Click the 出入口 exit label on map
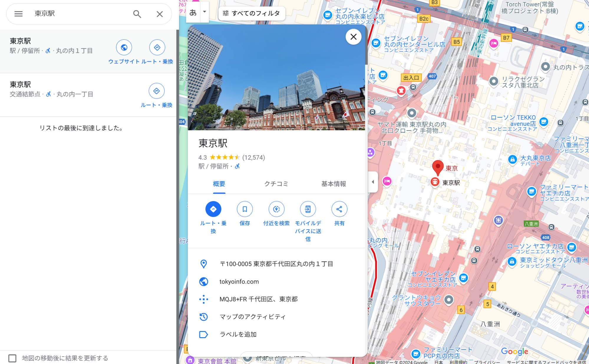This screenshot has height=364, width=589. coord(411,78)
